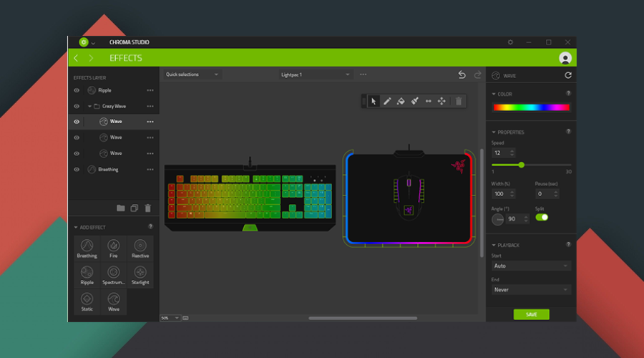Image resolution: width=644 pixels, height=358 pixels.
Task: Open Add Effect help question mark
Action: [150, 226]
